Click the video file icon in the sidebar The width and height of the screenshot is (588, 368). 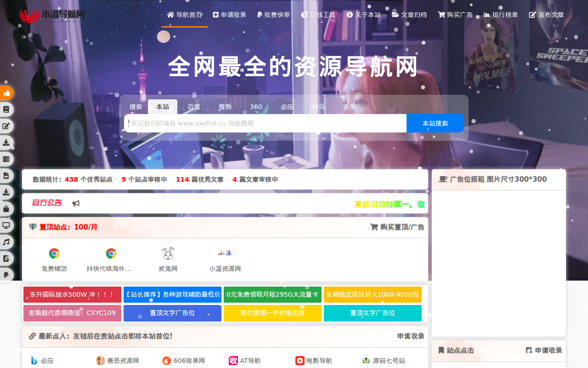(6, 175)
